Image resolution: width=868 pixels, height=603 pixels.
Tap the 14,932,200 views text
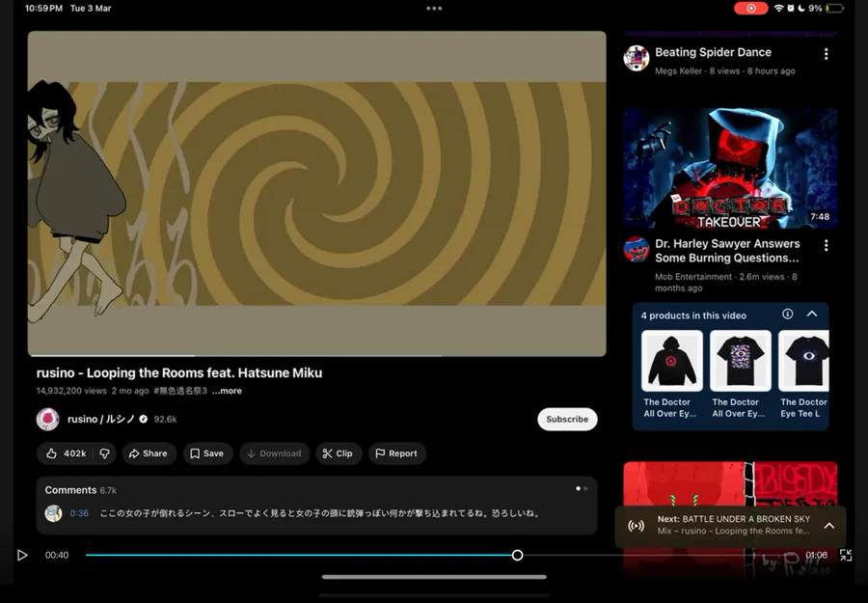pos(71,391)
